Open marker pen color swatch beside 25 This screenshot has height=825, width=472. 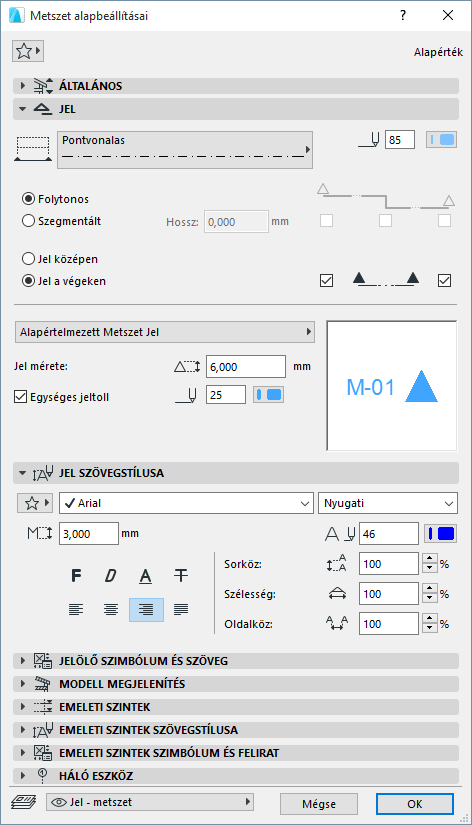point(268,395)
